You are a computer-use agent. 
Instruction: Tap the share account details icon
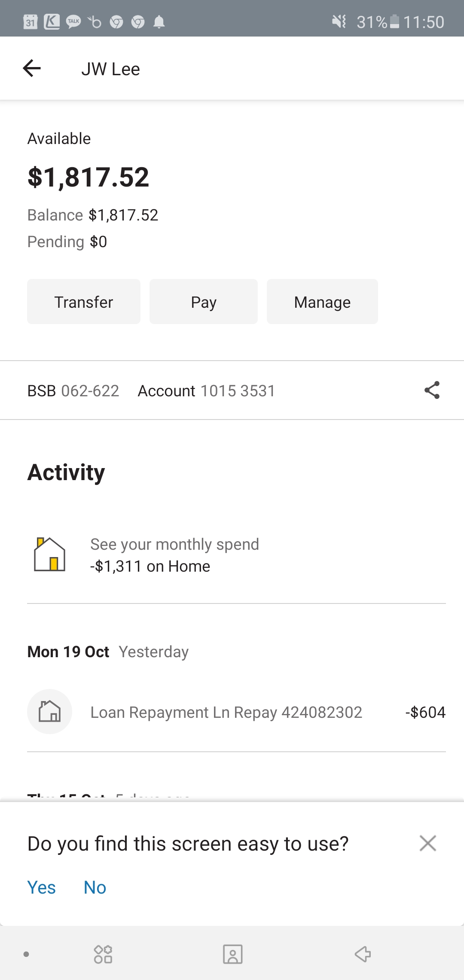432,390
